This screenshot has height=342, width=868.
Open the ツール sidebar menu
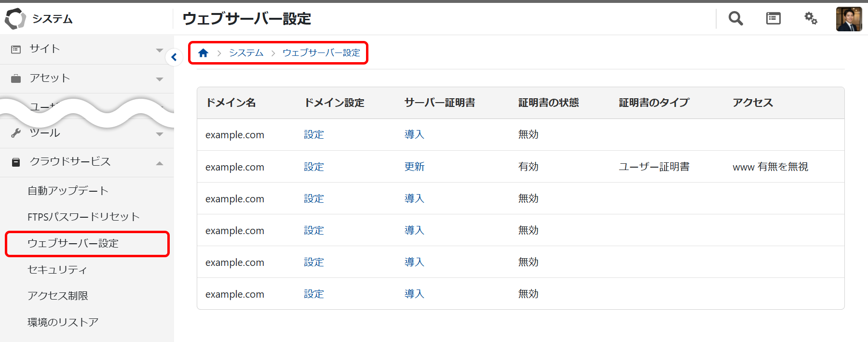tap(87, 133)
